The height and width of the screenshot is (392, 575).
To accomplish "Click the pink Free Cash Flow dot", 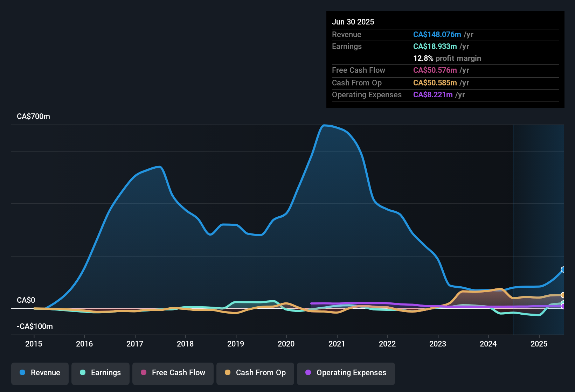I will click(x=144, y=372).
